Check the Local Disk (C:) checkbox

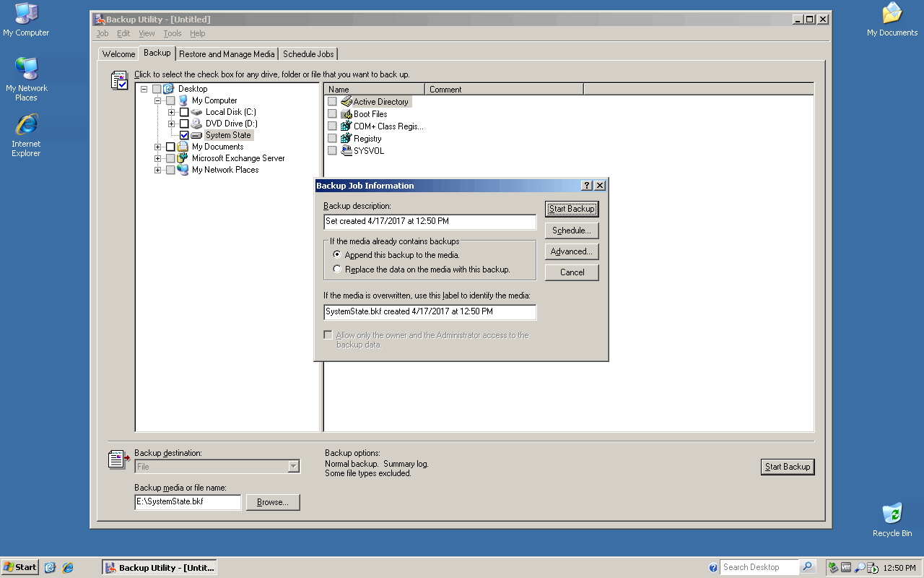pyautogui.click(x=184, y=112)
